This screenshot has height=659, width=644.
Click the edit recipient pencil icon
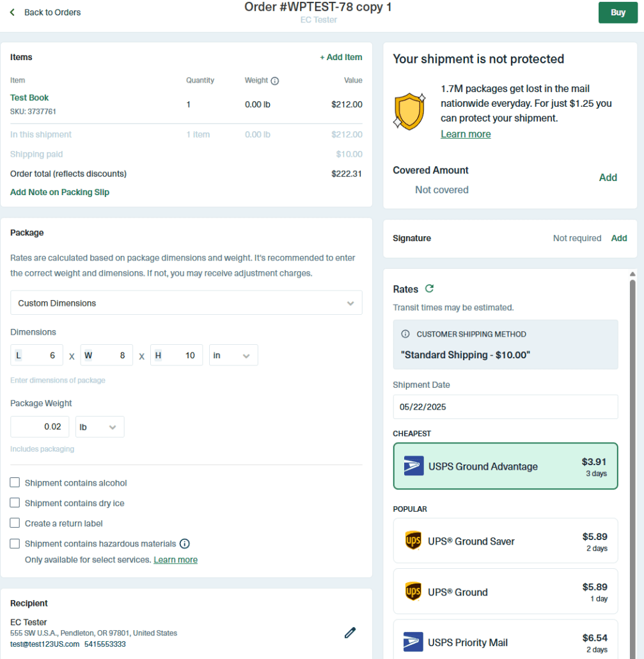(350, 633)
